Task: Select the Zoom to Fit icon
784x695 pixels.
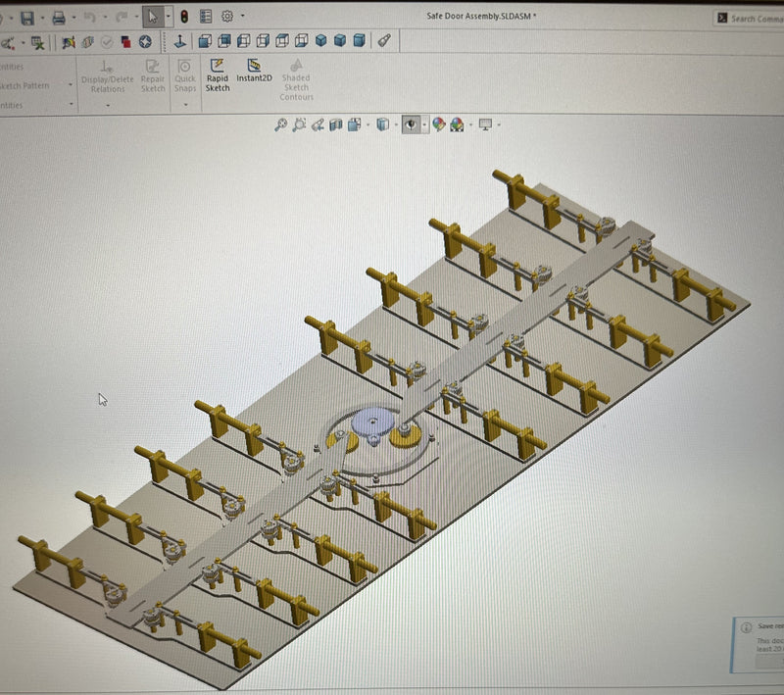Action: pos(282,125)
